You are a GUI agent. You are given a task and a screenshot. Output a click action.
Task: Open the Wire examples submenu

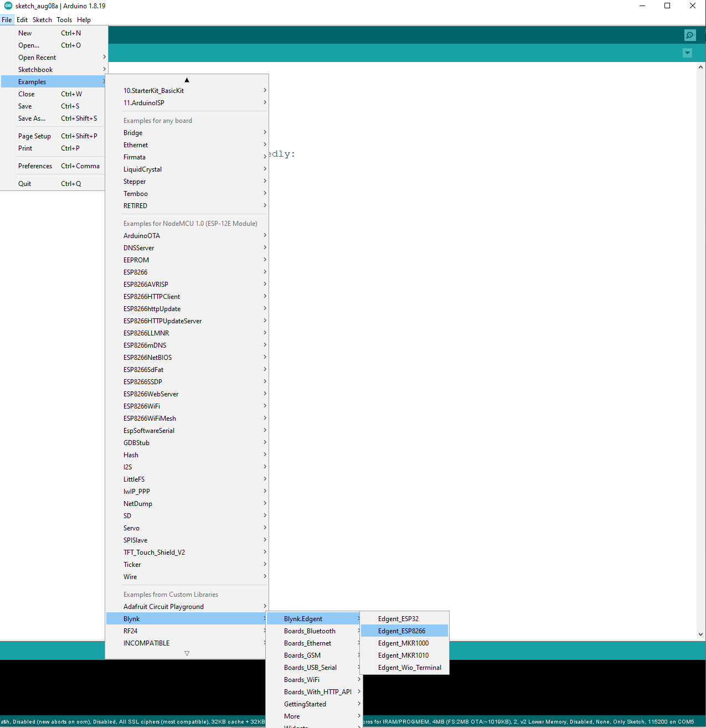pyautogui.click(x=187, y=577)
